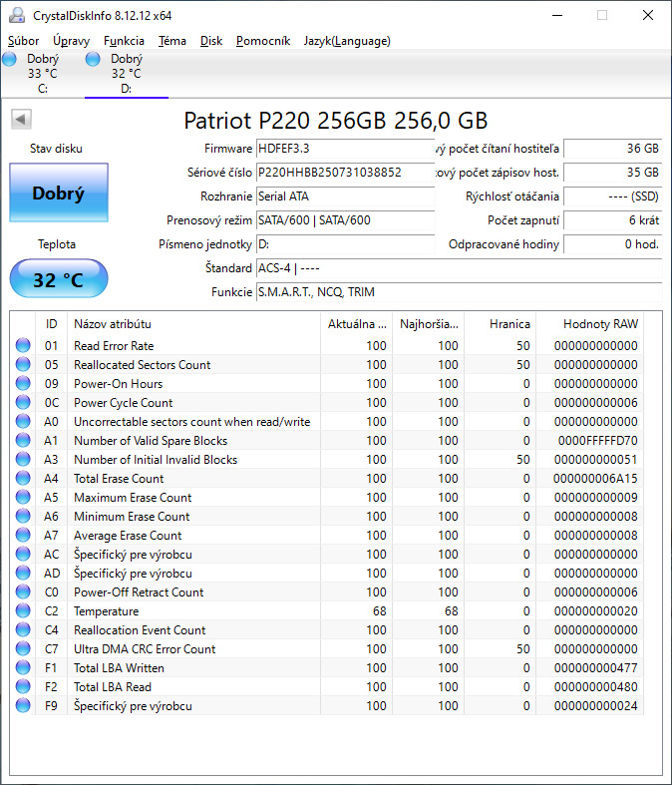Click status orb for Temperature attribute
This screenshot has width=672, height=785.
tap(23, 610)
